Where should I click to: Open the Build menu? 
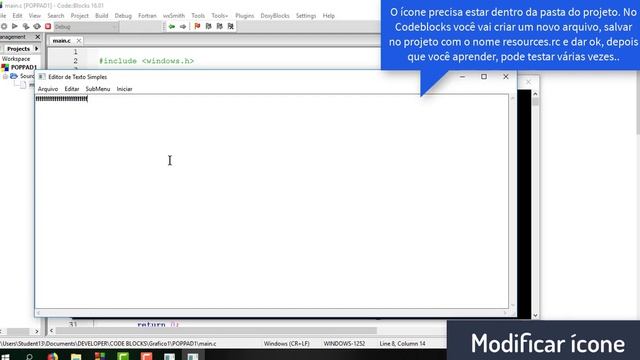tap(102, 16)
